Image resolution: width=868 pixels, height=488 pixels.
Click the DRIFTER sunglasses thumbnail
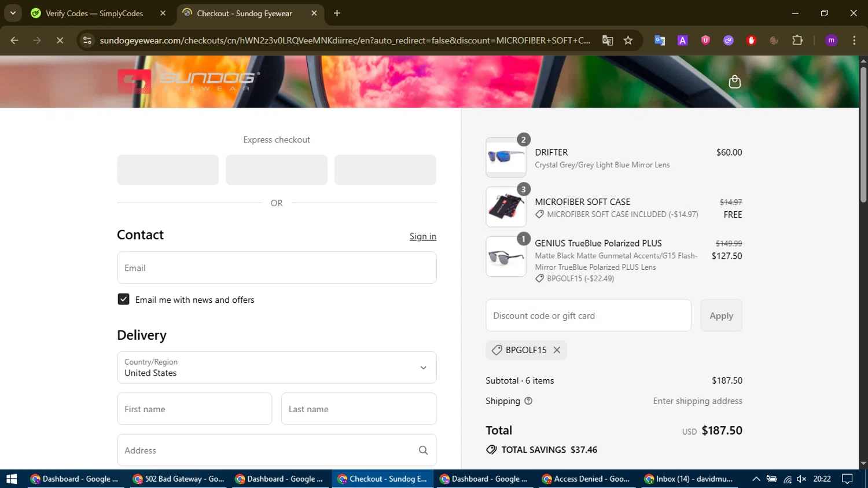(506, 157)
